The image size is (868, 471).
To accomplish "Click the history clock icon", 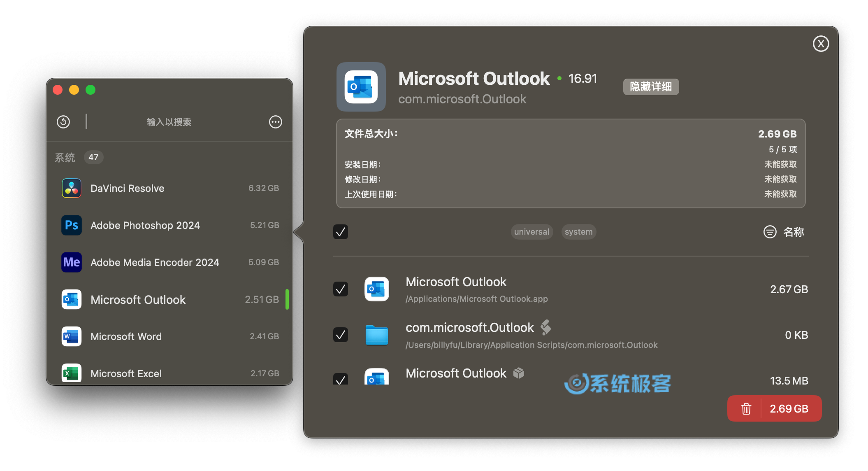I will click(63, 122).
